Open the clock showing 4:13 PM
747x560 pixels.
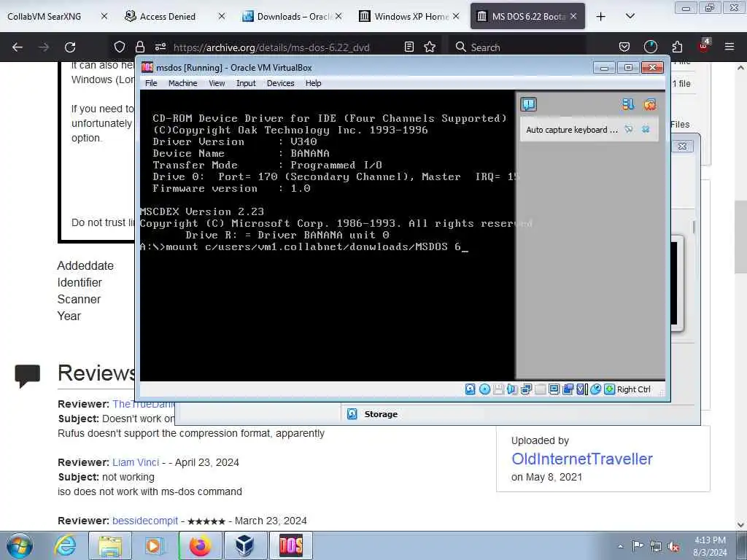pyautogui.click(x=710, y=546)
